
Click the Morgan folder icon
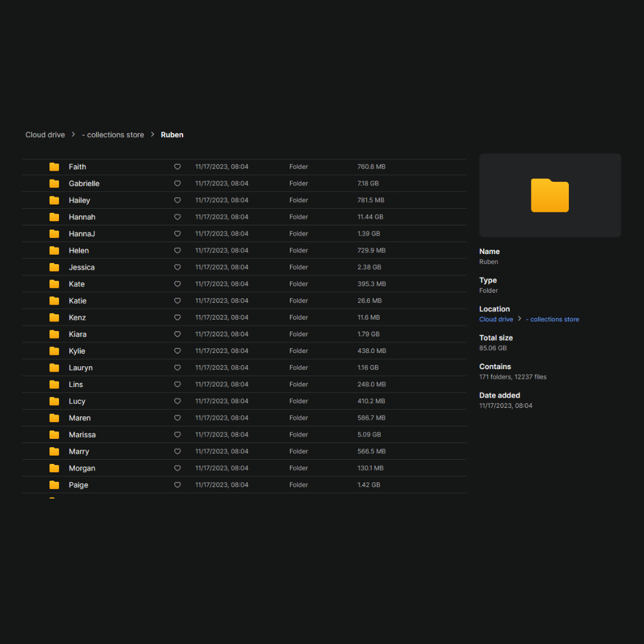pos(54,468)
